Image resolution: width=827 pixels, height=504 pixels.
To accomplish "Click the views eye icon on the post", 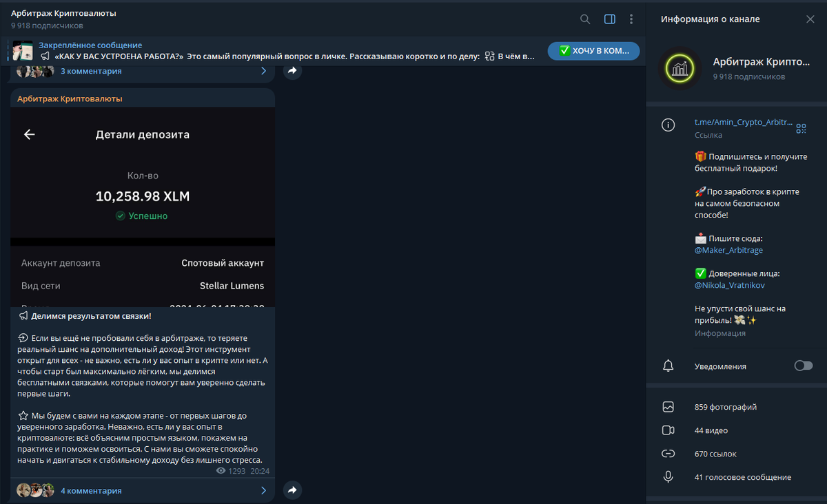I will coord(221,471).
